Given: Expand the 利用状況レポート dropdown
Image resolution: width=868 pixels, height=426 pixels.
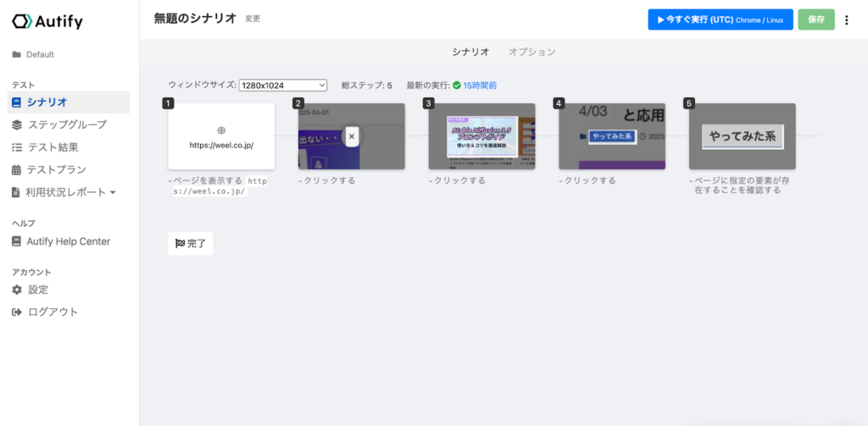Looking at the screenshot, I should tap(113, 192).
